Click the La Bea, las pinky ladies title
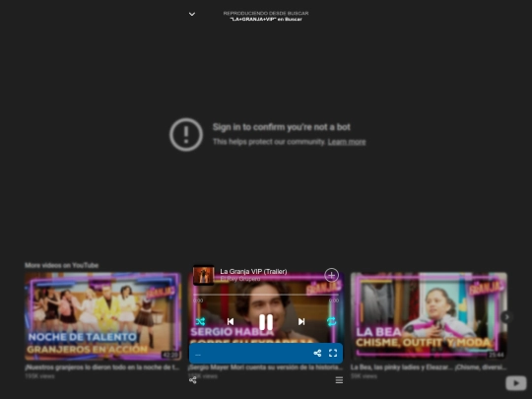 (429, 367)
